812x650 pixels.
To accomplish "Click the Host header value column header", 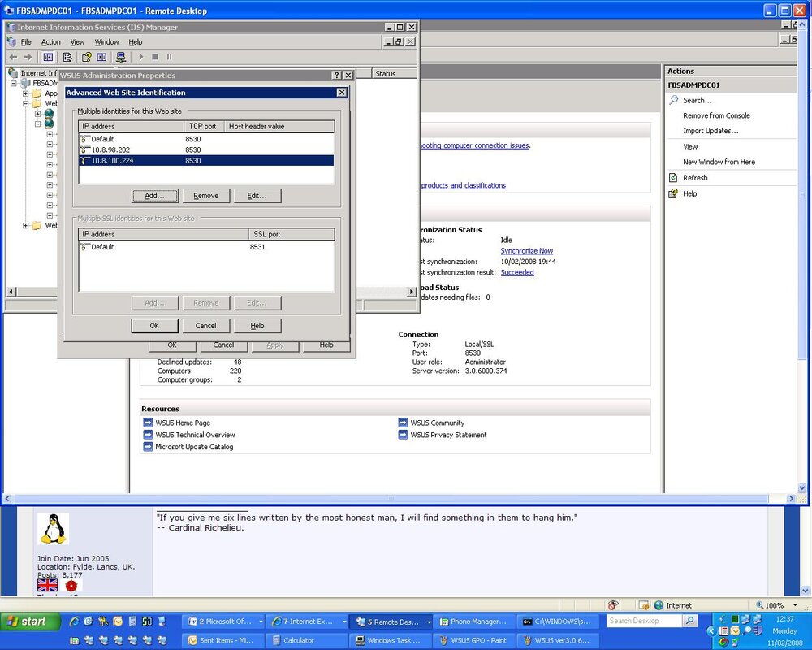I will click(x=279, y=126).
